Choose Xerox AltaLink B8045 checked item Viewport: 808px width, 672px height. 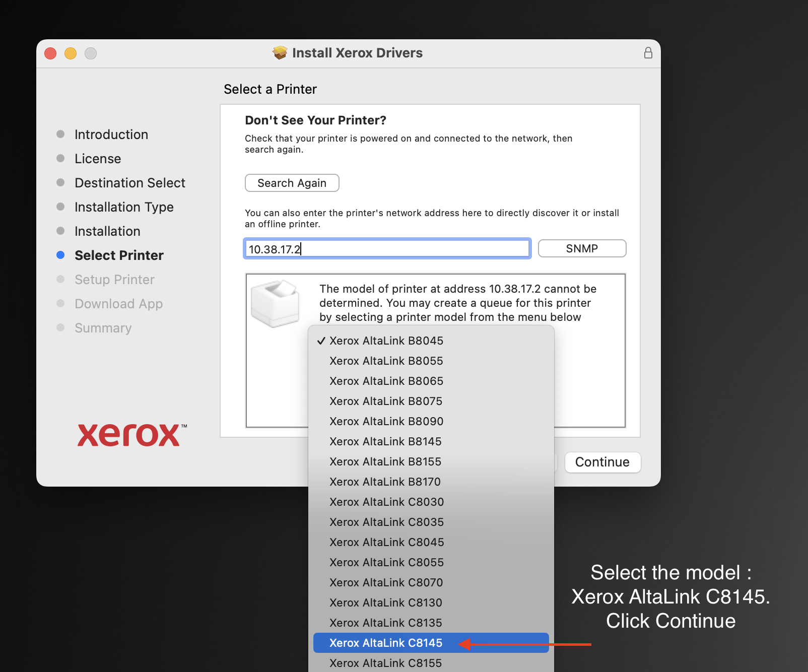(x=386, y=341)
